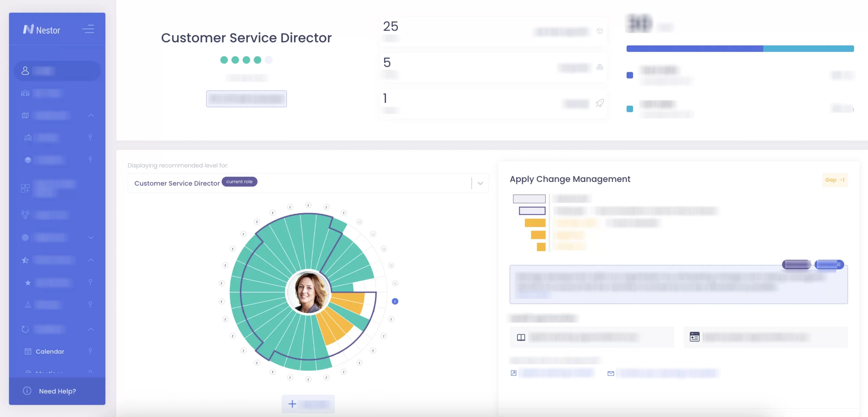This screenshot has width=868, height=417.
Task: Click the map icon in the sidebar
Action: click(25, 116)
